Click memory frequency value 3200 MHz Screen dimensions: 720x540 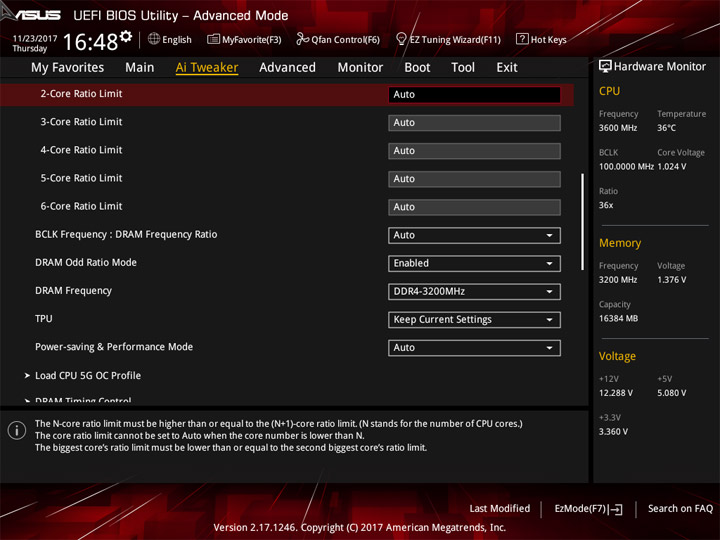(618, 280)
